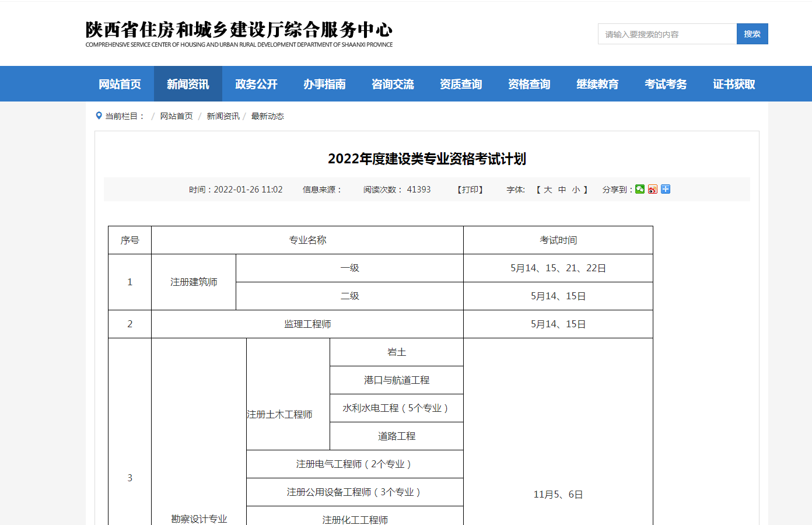Click the article title 2022年度建设类专业资格考试计划
This screenshot has height=525, width=812.
click(427, 159)
